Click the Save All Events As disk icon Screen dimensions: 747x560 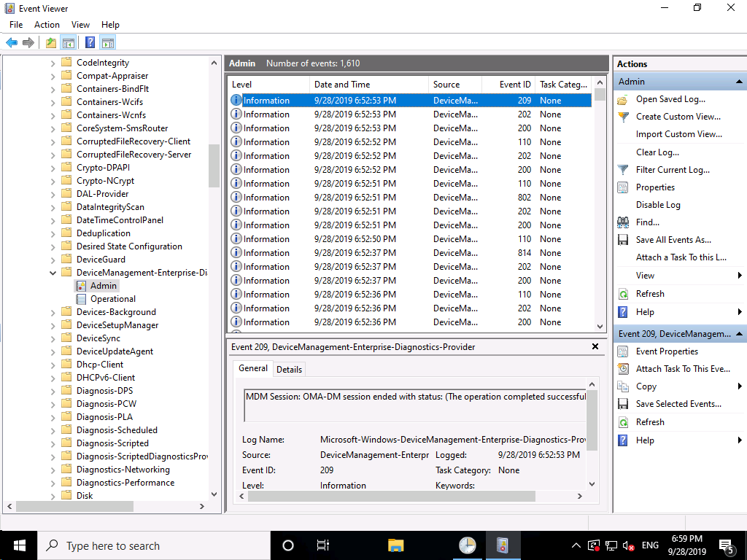point(623,240)
